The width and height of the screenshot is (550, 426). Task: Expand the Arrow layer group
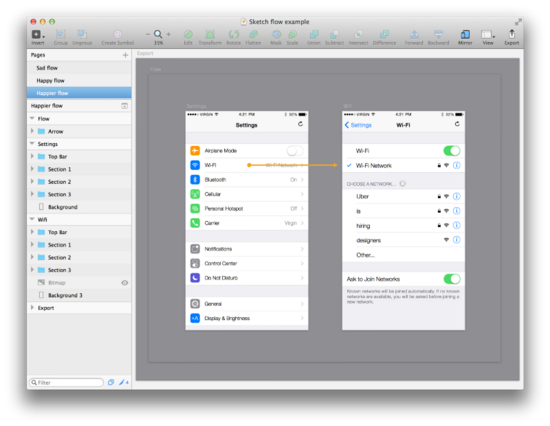pyautogui.click(x=32, y=131)
